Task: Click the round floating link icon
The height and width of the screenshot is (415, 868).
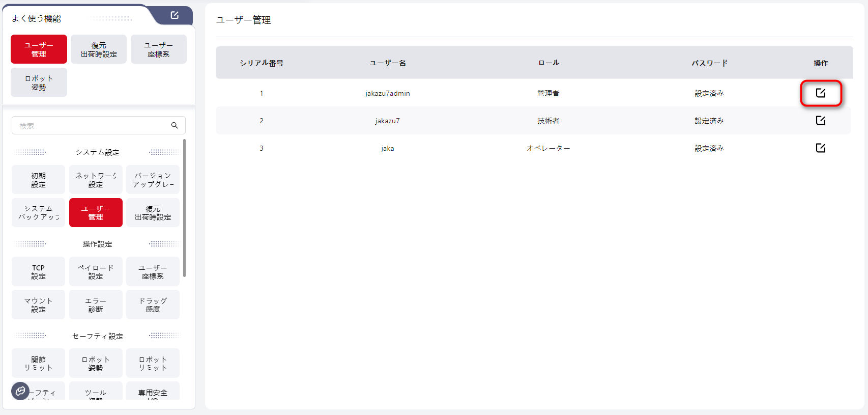Action: click(20, 391)
